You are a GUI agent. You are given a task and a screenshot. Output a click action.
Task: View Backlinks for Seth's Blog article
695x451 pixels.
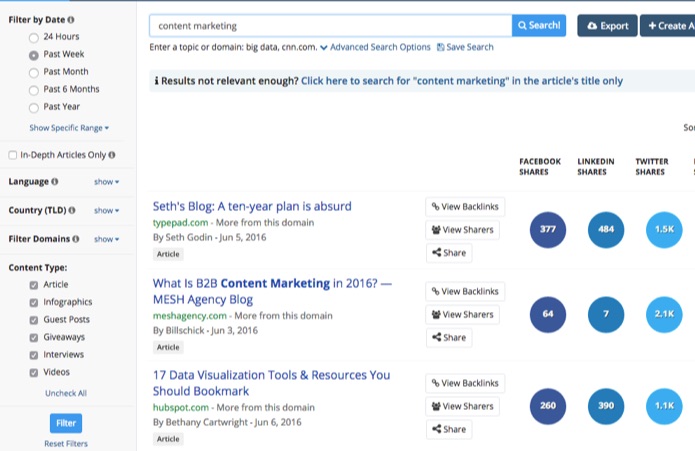click(465, 206)
